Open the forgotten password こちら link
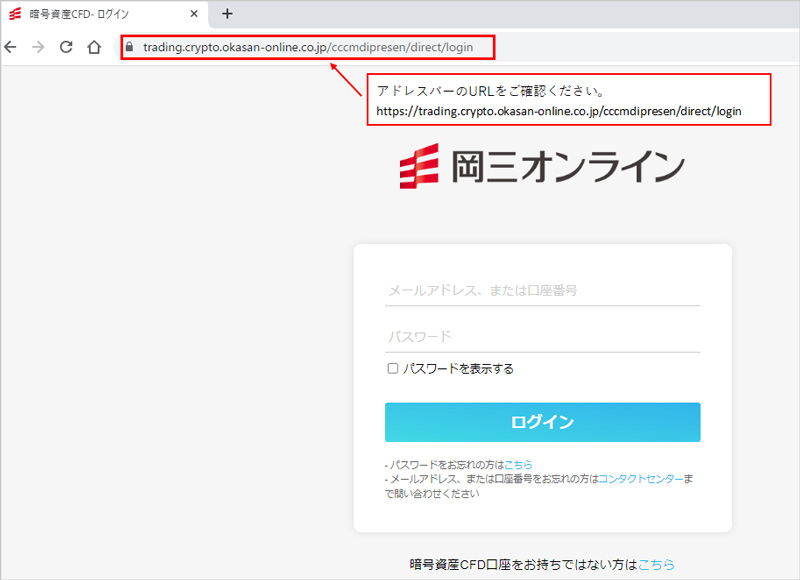Viewport: 800px width, 580px height. click(518, 465)
